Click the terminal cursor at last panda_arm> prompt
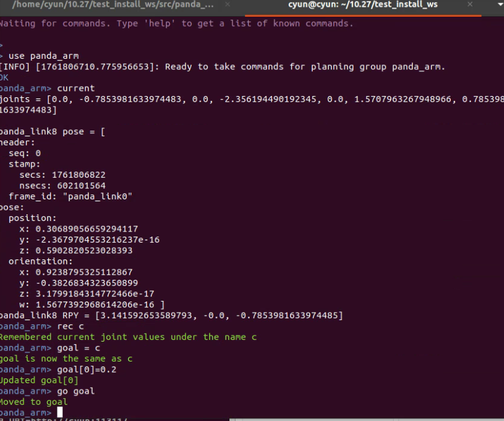Viewport: 504px width, 421px height. [60, 412]
